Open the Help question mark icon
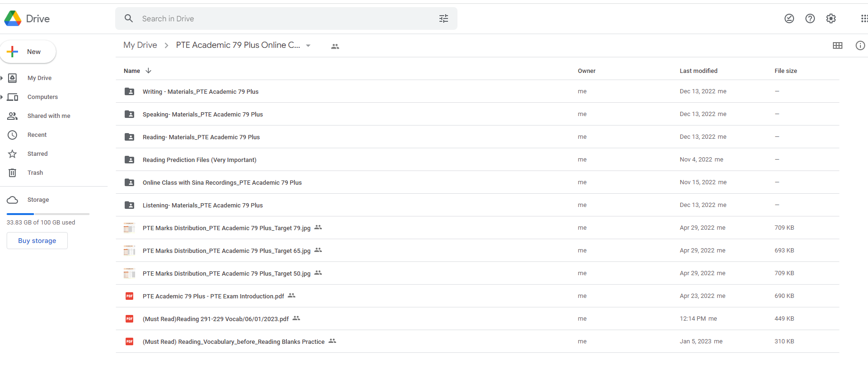 pos(810,18)
